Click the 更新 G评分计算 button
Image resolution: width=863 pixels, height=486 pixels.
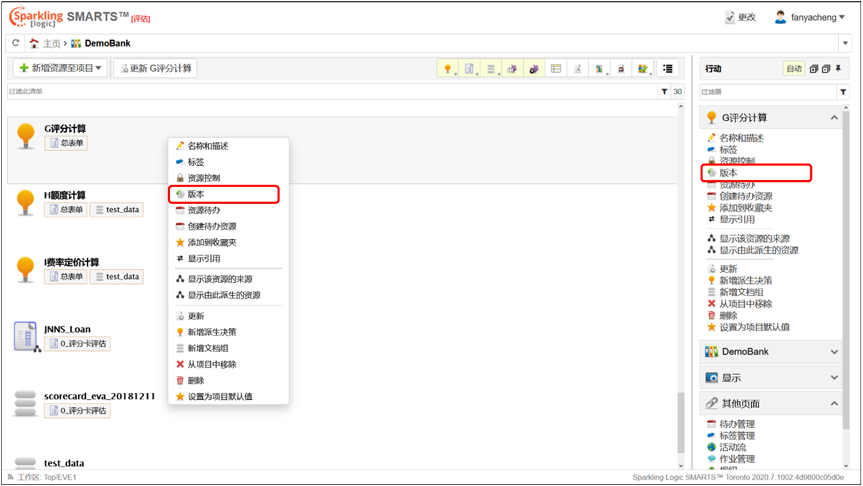point(155,68)
